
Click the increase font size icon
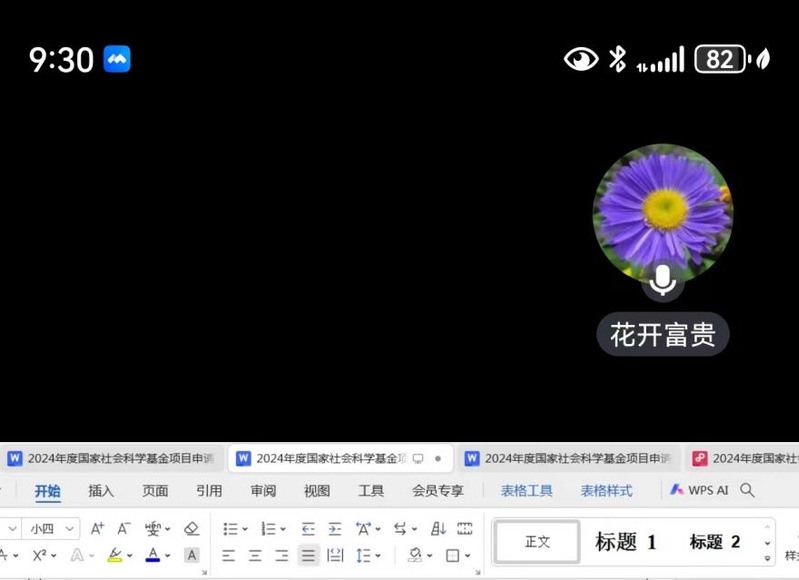tap(98, 529)
